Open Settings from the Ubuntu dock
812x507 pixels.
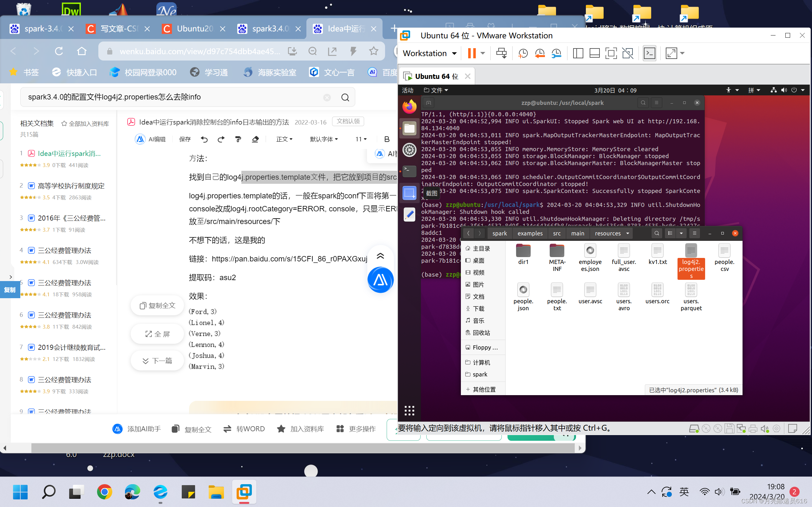point(409,150)
